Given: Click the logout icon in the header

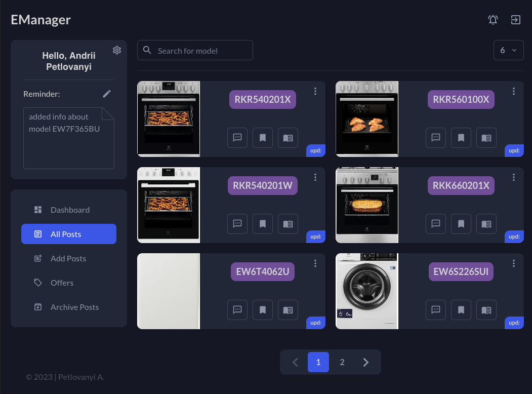Looking at the screenshot, I should [x=516, y=20].
